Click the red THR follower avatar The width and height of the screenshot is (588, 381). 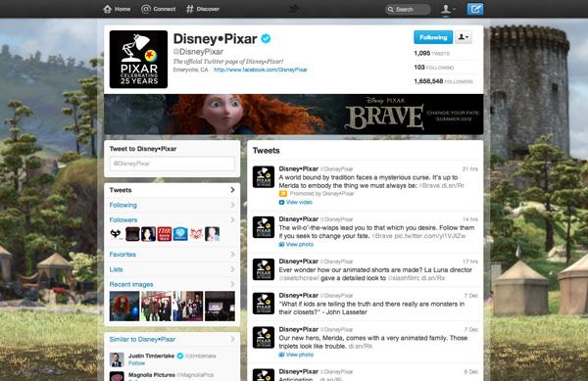165,234
